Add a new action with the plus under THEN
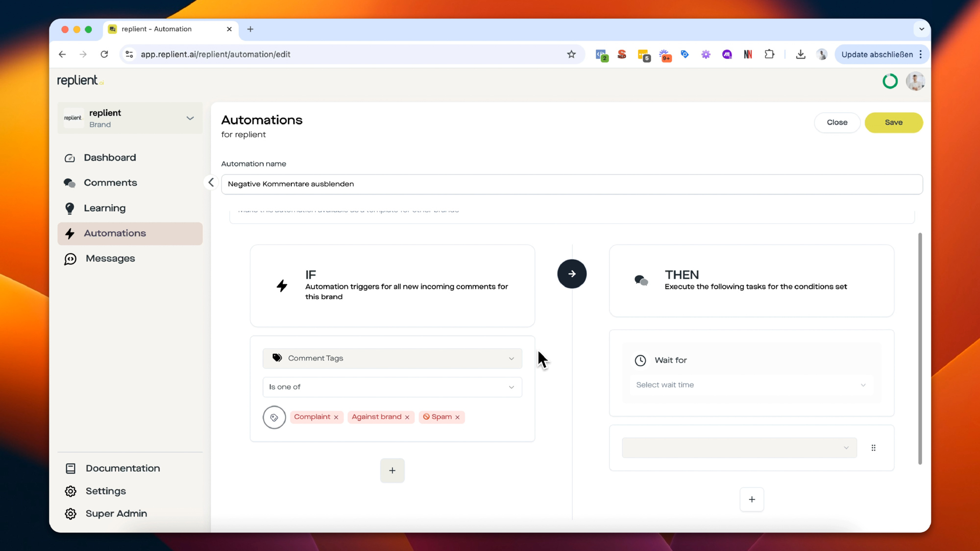 coord(752,499)
